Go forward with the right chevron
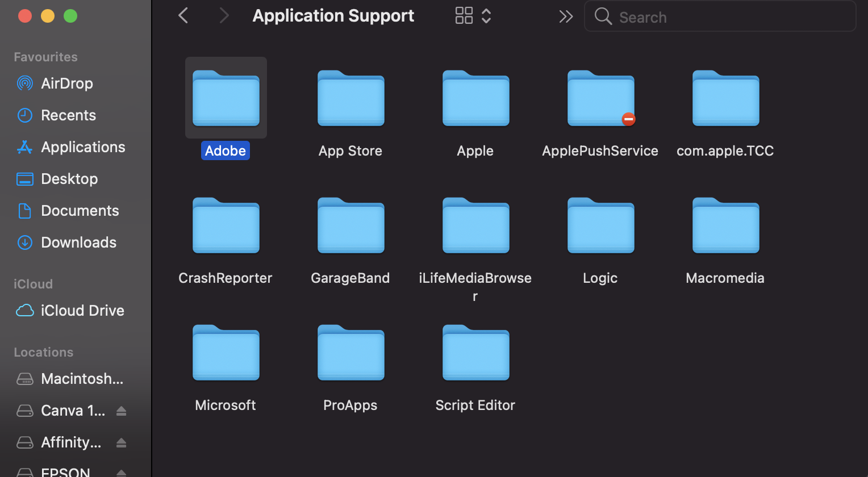Viewport: 868px width, 477px height. tap(224, 16)
